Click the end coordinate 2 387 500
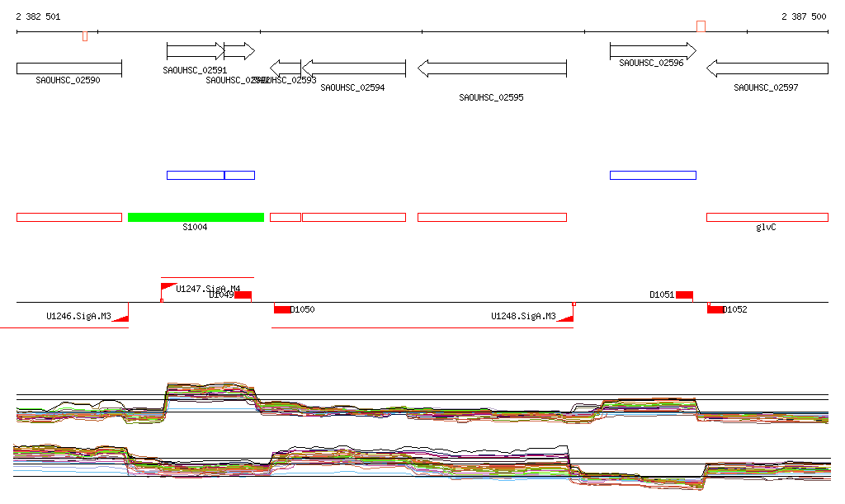This screenshot has width=845, height=504. (804, 16)
